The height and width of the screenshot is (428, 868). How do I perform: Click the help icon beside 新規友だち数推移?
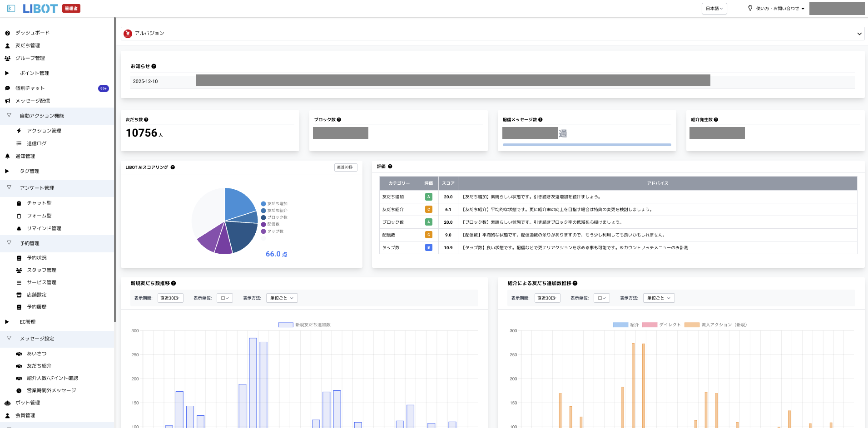pyautogui.click(x=174, y=283)
